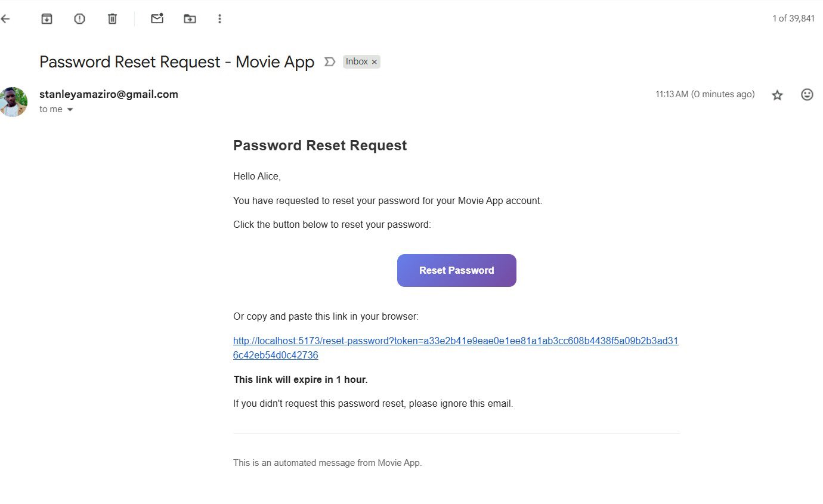Delete the email with trash icon

click(x=112, y=19)
